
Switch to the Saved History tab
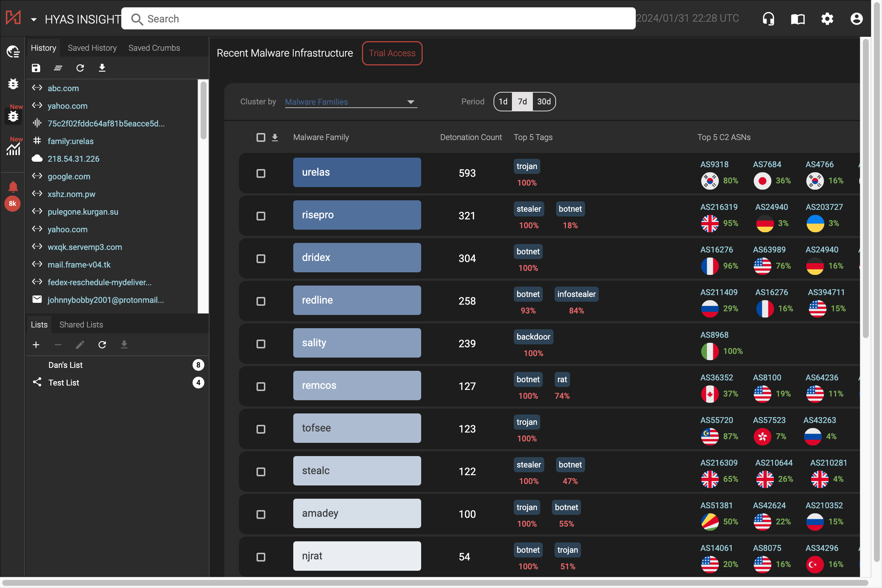click(x=92, y=48)
